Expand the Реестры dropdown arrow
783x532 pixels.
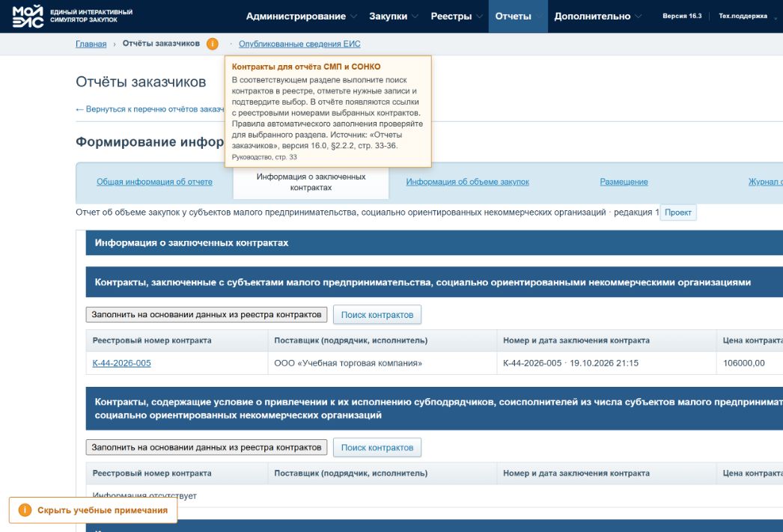[x=479, y=16]
